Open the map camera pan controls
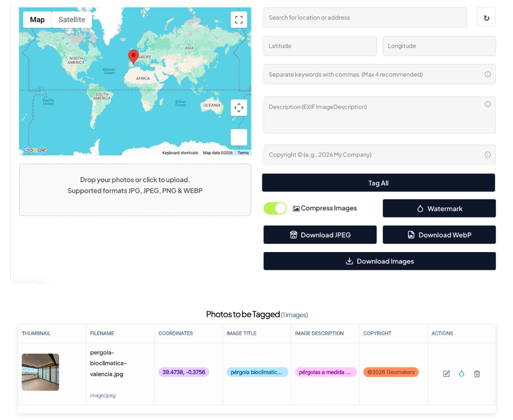Viewport: 513px width, 420px height. click(239, 108)
